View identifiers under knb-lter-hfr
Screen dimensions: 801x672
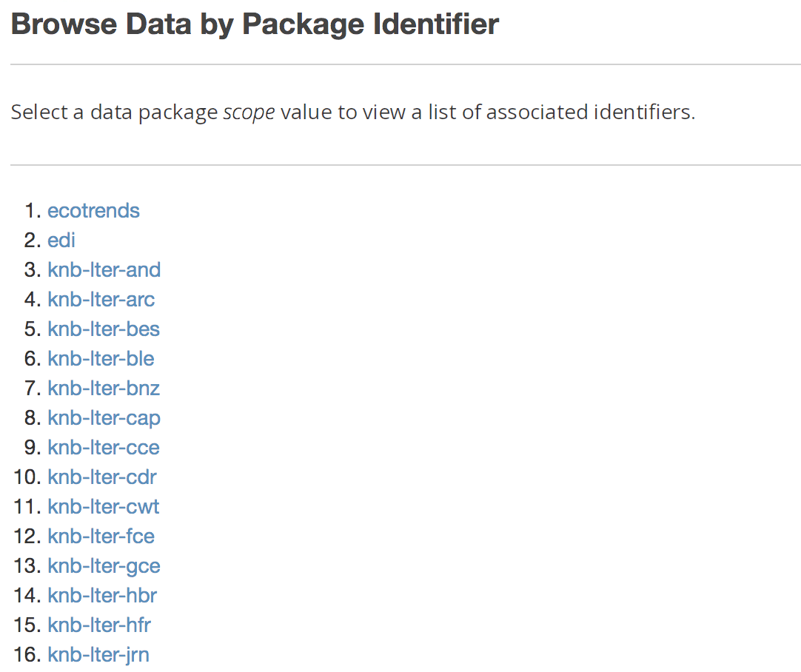pyautogui.click(x=99, y=625)
